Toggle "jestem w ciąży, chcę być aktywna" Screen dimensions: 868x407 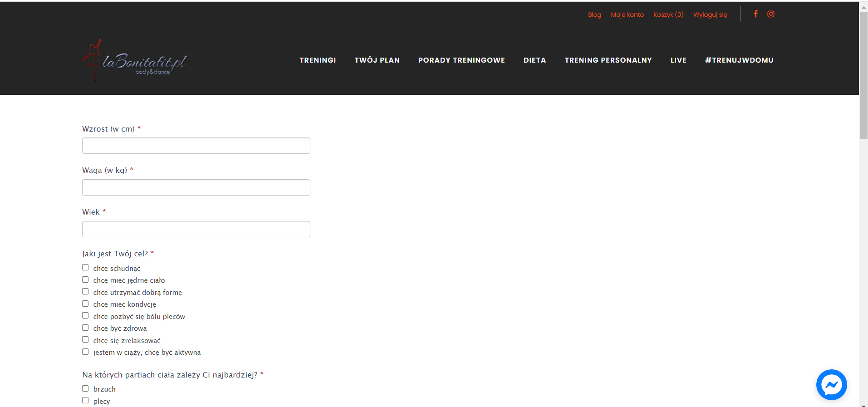coord(85,352)
